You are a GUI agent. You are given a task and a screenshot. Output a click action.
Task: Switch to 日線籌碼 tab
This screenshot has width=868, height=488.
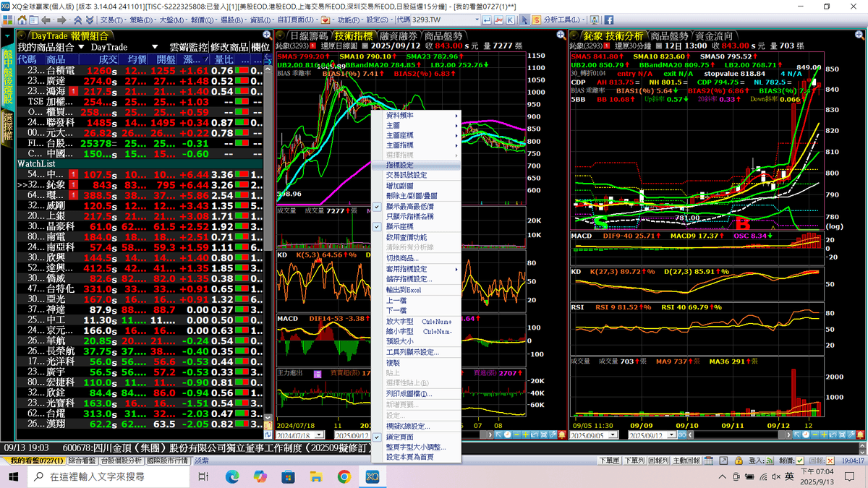[x=309, y=35]
